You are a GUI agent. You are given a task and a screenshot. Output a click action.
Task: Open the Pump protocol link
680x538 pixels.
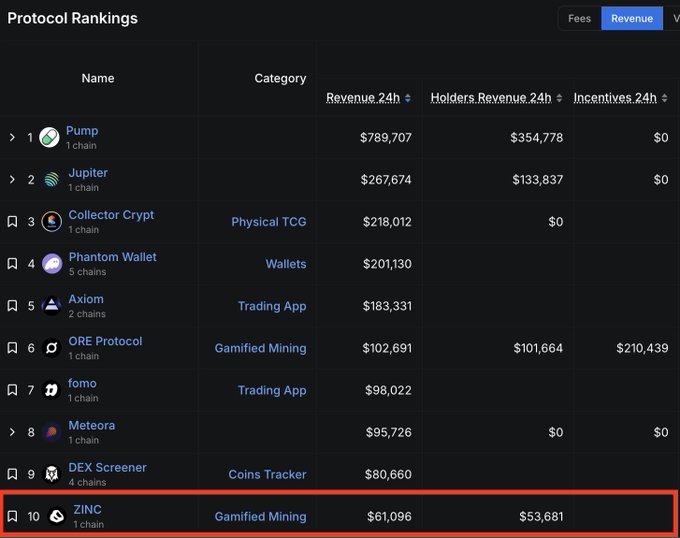[82, 130]
